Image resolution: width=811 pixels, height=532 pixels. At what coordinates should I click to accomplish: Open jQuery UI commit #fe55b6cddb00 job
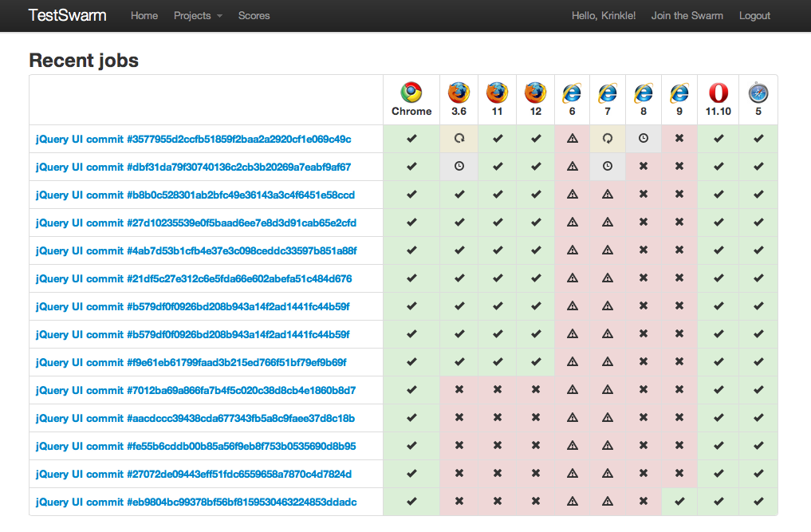point(195,447)
